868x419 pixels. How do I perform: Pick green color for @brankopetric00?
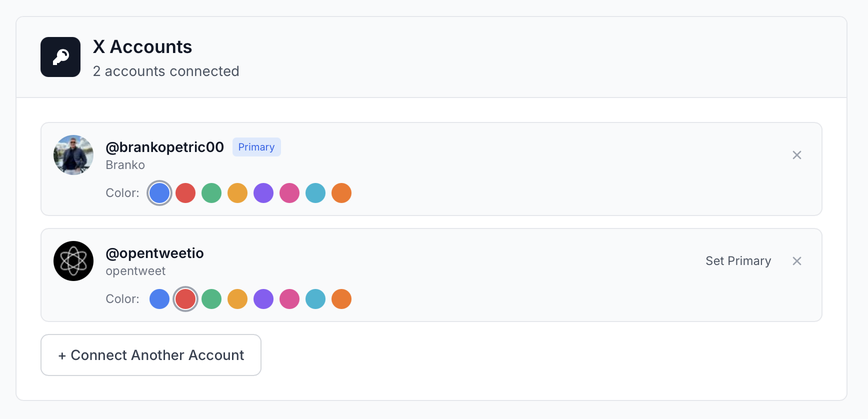(211, 193)
